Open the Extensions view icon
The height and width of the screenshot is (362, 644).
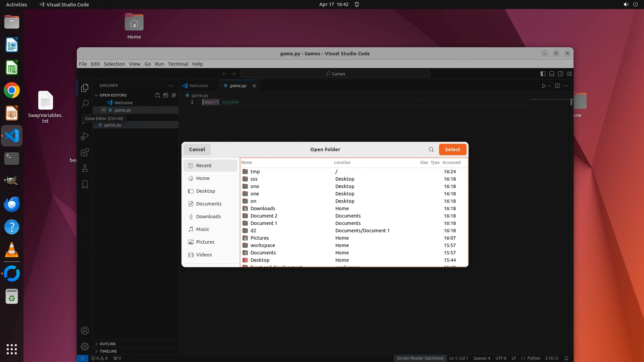coord(85,152)
